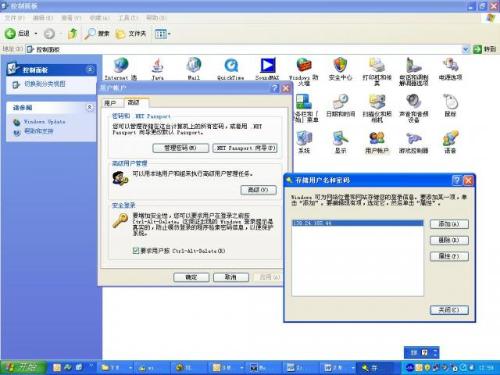Click Cancel (取消) in User Accounts dialog
Screen dimensions: 500x375
(231, 277)
